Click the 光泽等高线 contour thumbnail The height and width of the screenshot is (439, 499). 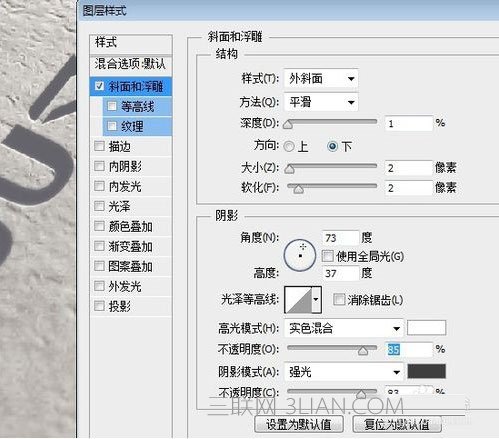(x=299, y=299)
